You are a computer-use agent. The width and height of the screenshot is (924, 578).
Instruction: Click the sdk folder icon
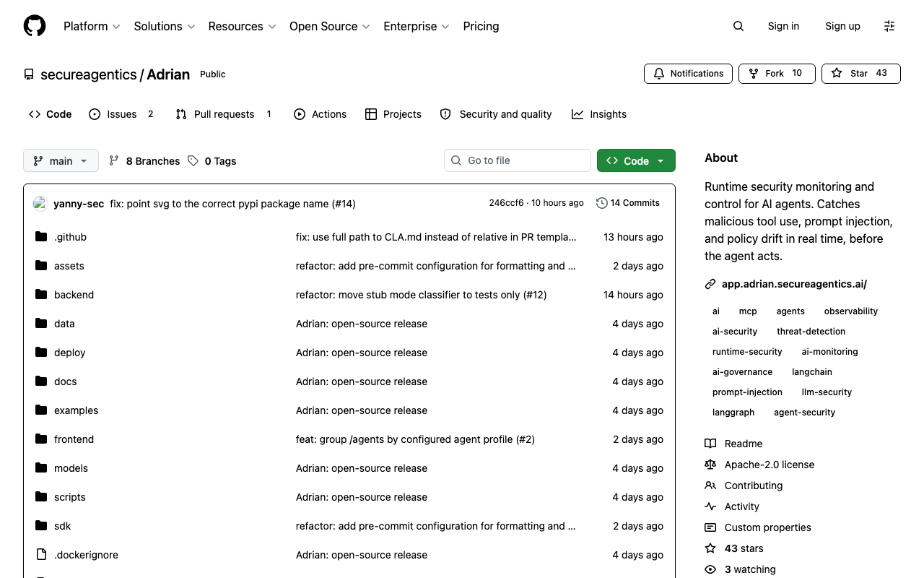(41, 526)
